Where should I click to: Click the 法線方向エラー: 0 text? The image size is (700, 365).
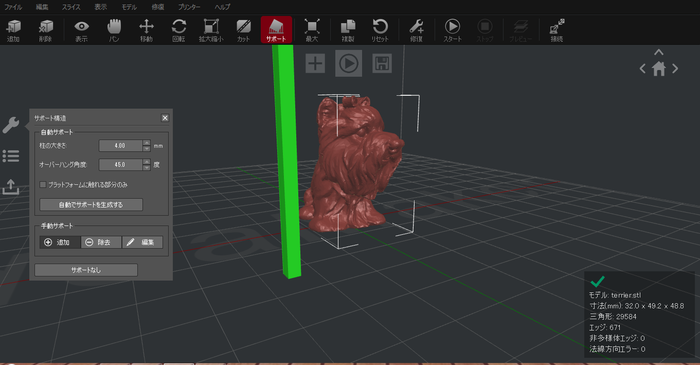click(x=617, y=348)
